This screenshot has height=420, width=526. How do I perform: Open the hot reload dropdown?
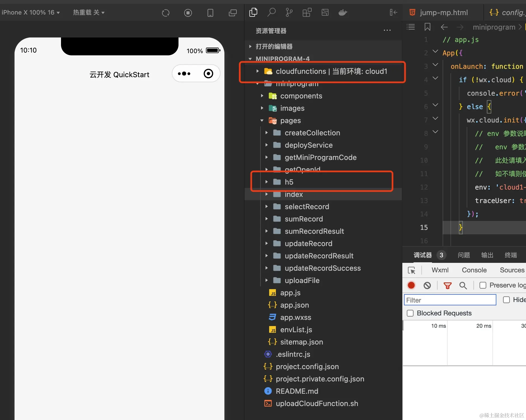[x=89, y=12]
